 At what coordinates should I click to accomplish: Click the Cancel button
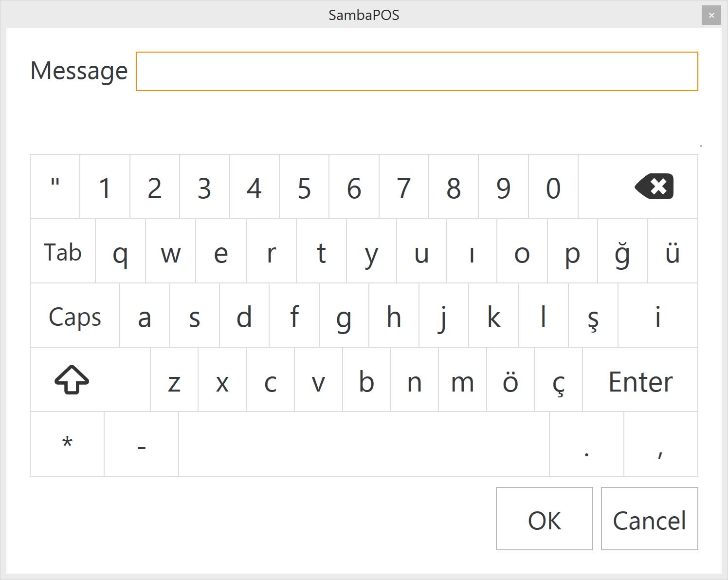(650, 519)
